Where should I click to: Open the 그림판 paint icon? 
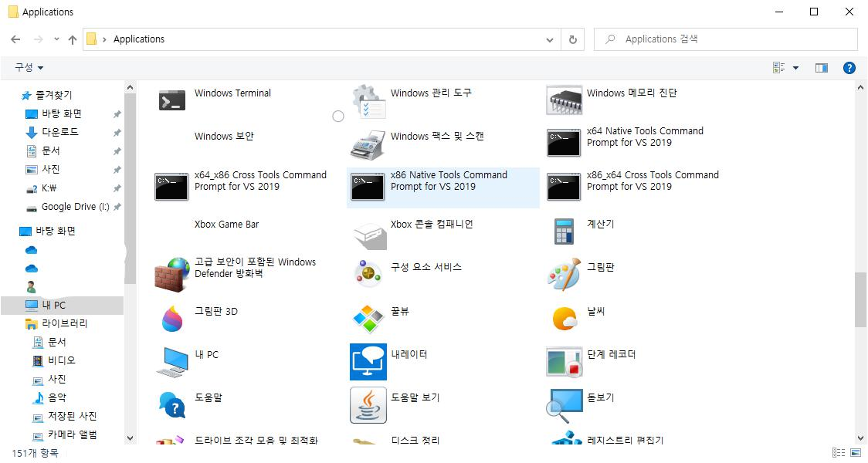564,274
